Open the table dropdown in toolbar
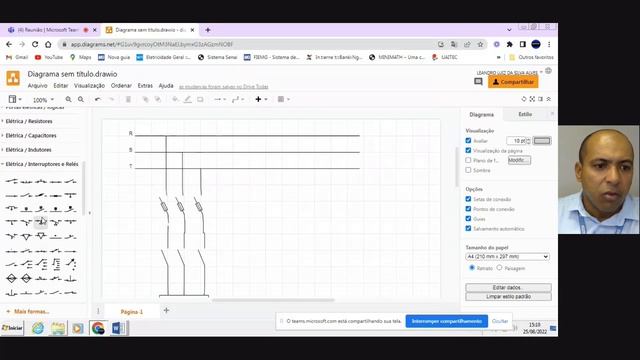640x360 pixels. pos(284,99)
